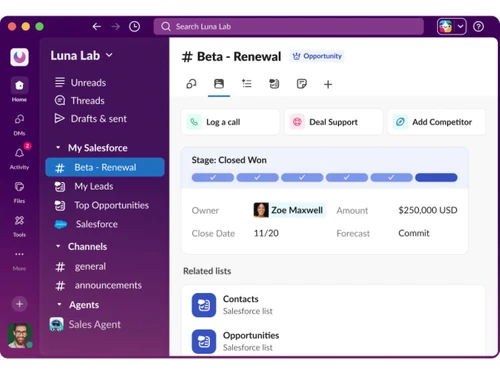Click the Beta - Renewal channel title
Screen dimensions: 500x375
(x=231, y=57)
